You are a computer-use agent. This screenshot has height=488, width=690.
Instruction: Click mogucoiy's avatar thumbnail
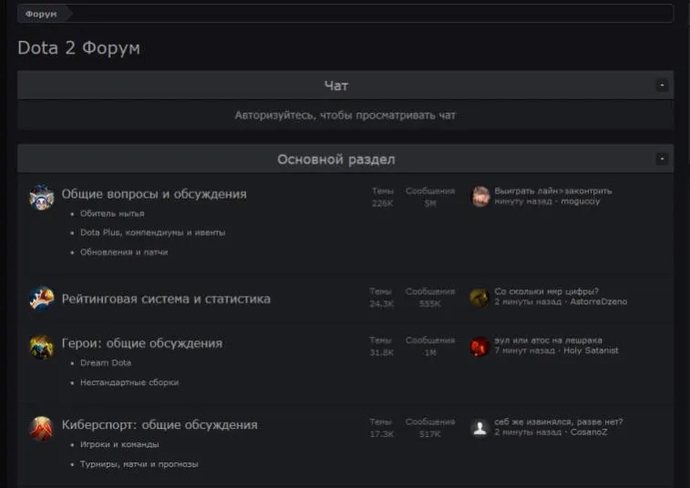tap(481, 196)
